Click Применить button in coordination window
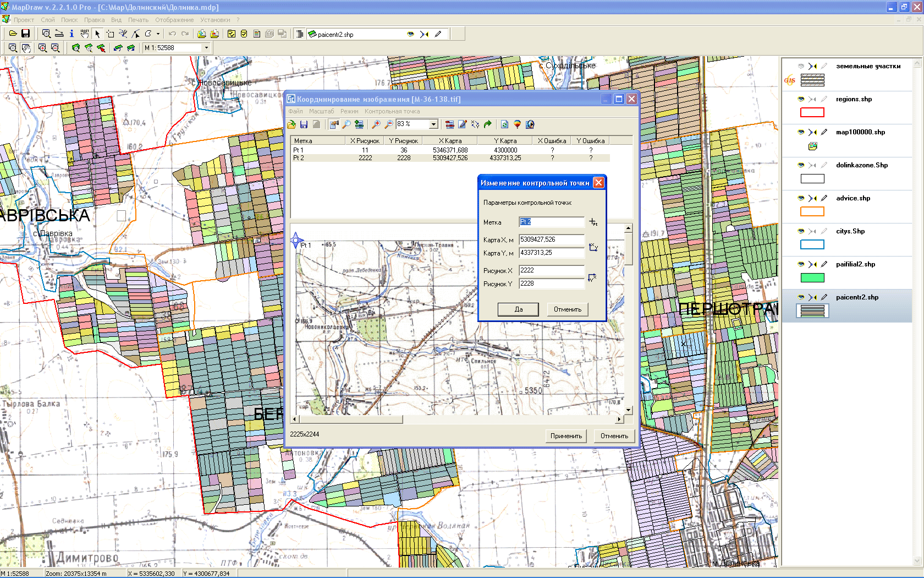924x578 pixels. click(x=566, y=436)
